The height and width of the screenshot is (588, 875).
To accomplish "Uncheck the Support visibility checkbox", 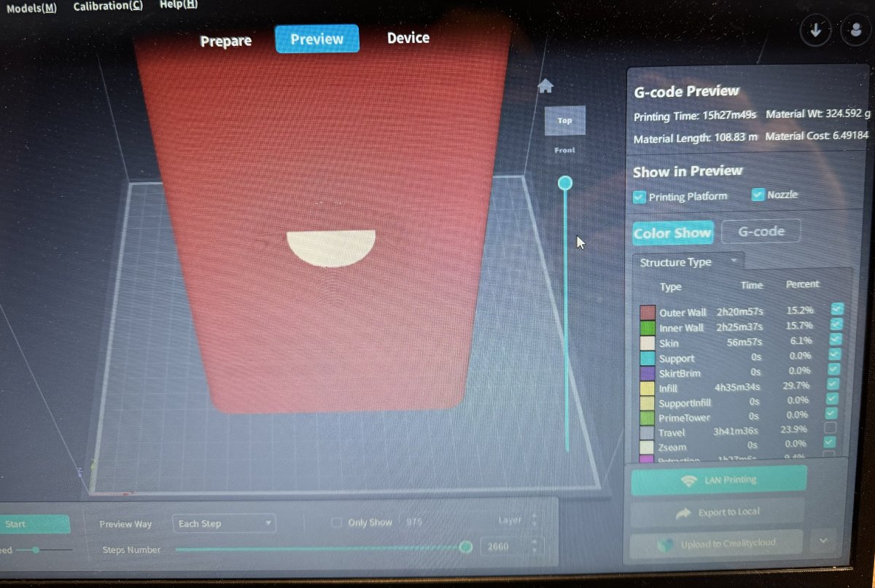I will [x=835, y=354].
